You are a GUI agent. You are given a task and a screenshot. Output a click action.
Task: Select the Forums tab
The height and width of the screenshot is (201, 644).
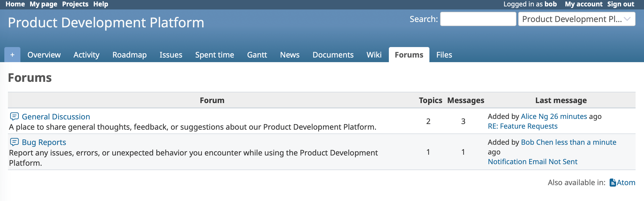point(409,55)
